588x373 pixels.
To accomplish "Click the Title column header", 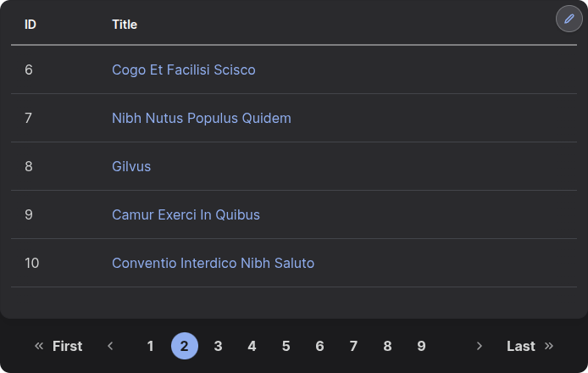I will pos(125,25).
